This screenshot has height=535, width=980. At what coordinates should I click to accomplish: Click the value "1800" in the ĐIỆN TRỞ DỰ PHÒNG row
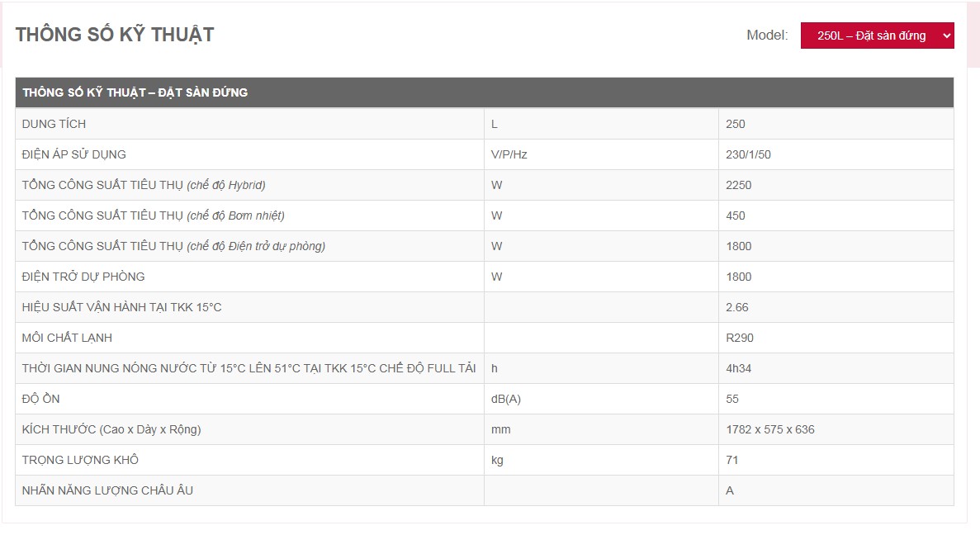[x=738, y=277]
